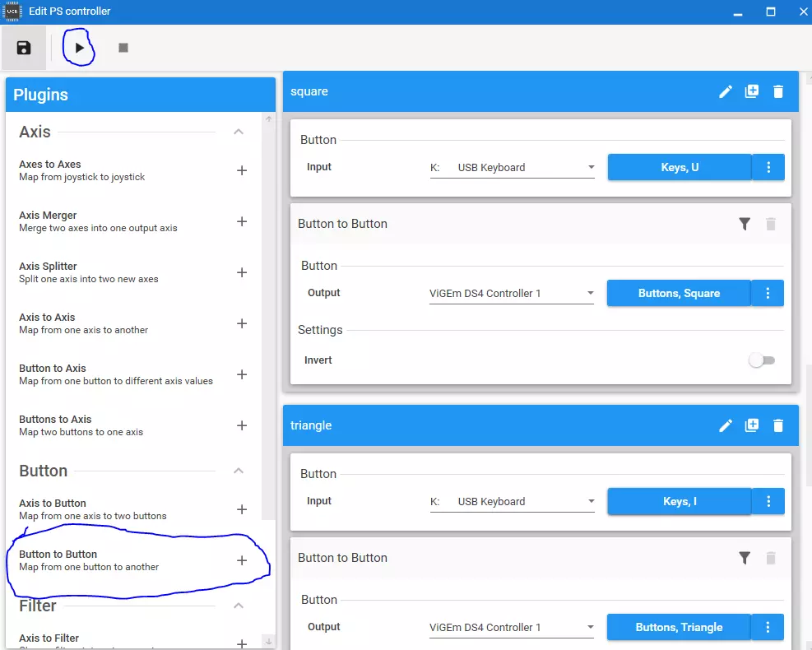Add the Axis to Button plugin

(241, 509)
